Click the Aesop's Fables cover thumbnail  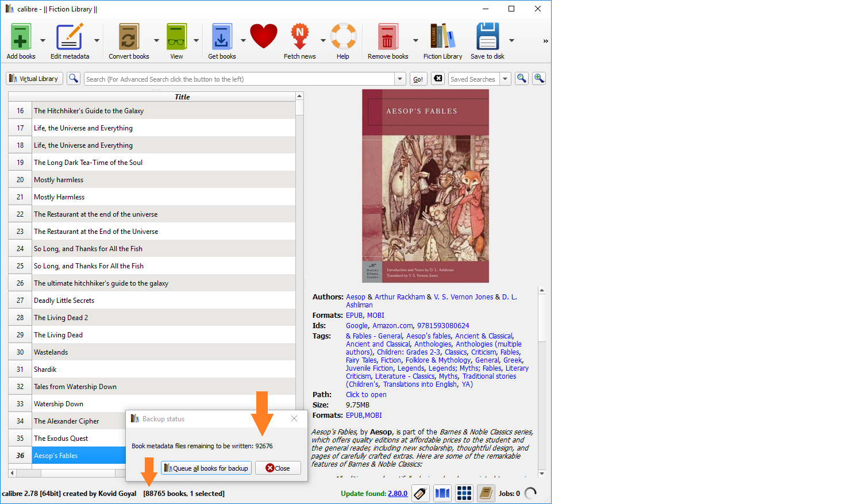pos(425,186)
